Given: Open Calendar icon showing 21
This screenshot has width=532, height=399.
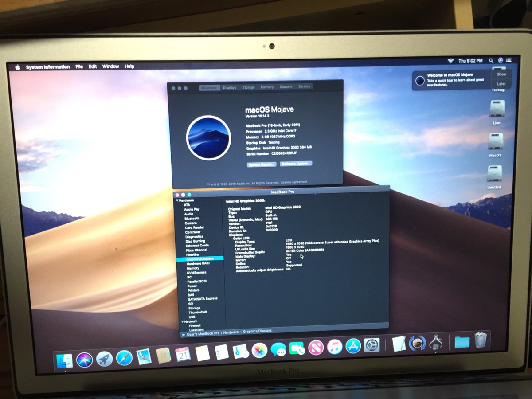Looking at the screenshot, I should pyautogui.click(x=183, y=354).
